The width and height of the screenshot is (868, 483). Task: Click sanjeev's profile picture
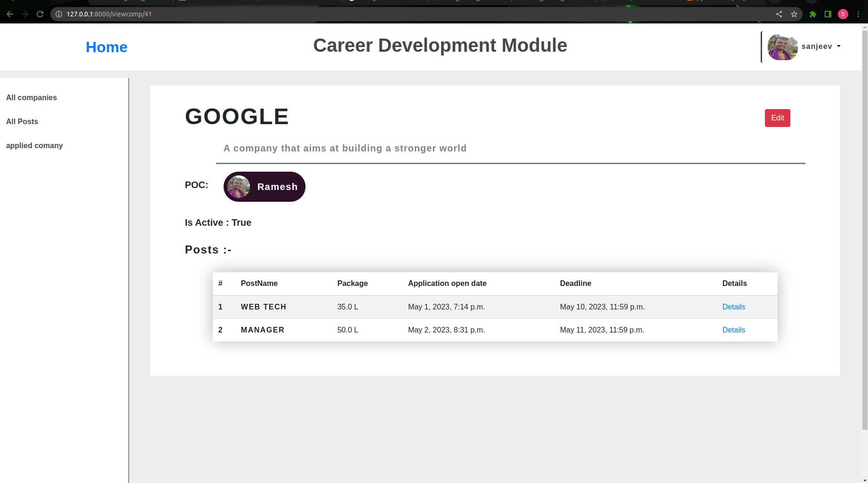tap(782, 47)
